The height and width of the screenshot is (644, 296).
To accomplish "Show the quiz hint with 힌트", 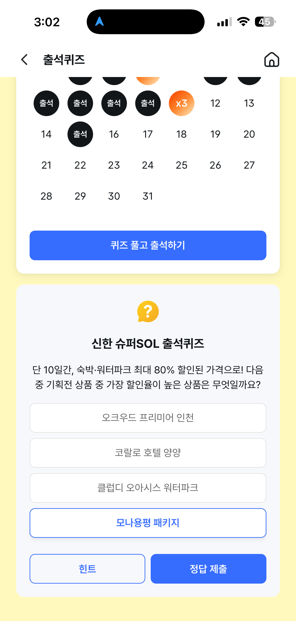I will [87, 569].
